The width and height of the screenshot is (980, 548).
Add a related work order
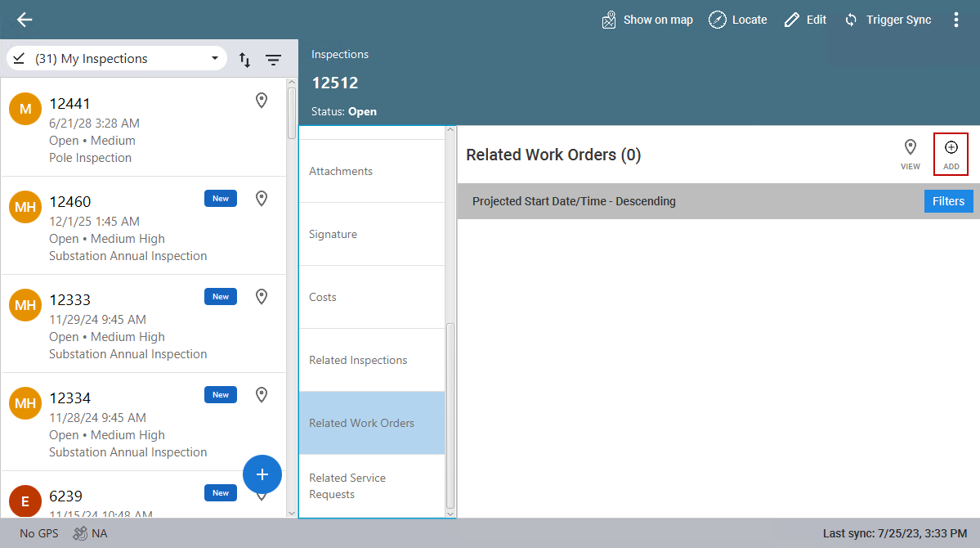[x=951, y=154]
